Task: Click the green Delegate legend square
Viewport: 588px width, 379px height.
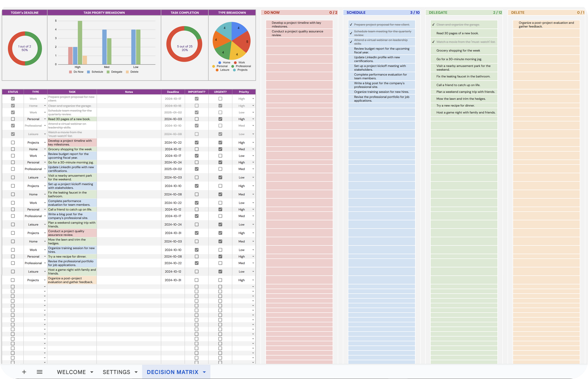Action: coord(108,72)
